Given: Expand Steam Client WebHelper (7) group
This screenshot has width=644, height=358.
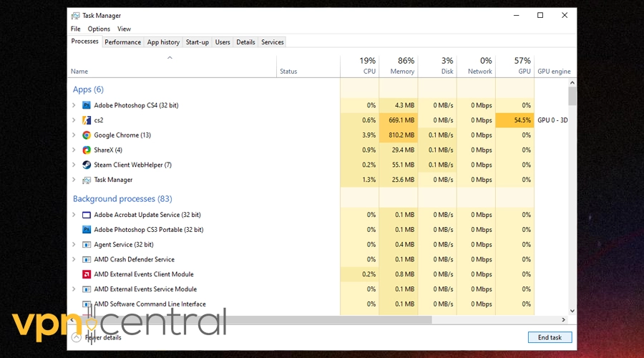Looking at the screenshot, I should pyautogui.click(x=74, y=165).
